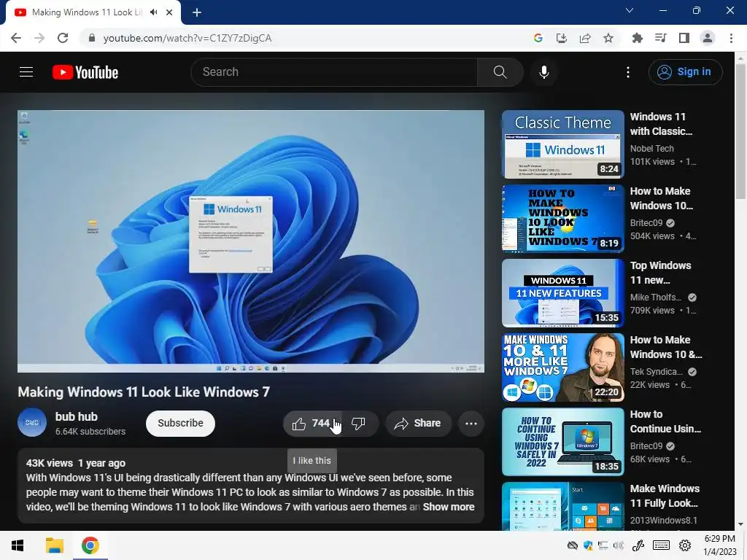
Task: Open Classic Theme Windows 11 thumbnail
Action: coord(562,144)
